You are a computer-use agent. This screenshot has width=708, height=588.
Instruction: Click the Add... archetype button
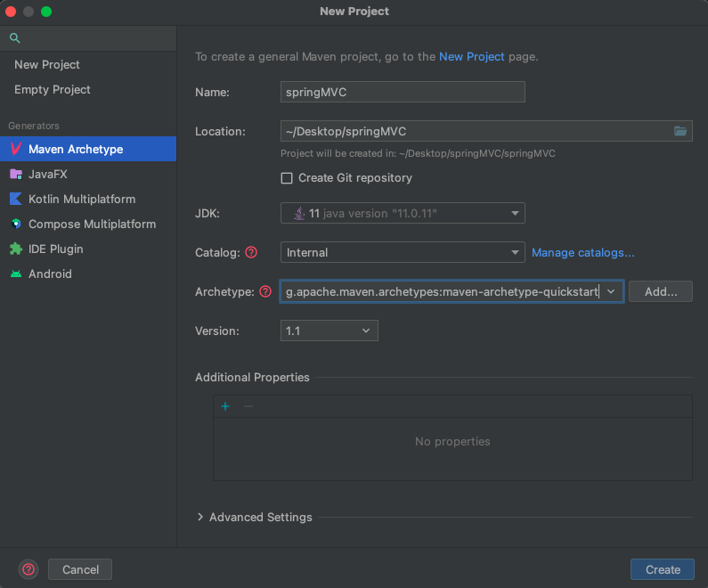(x=661, y=291)
